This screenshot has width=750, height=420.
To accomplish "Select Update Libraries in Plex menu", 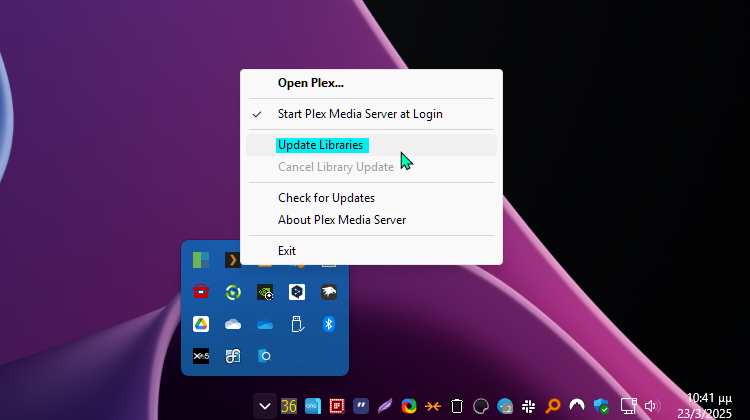I will [371, 145].
